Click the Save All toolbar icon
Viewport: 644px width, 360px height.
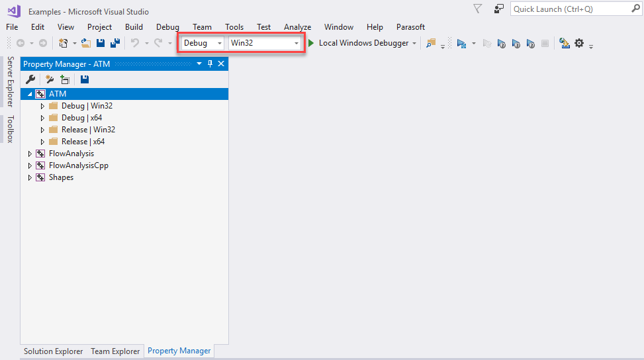coord(115,43)
